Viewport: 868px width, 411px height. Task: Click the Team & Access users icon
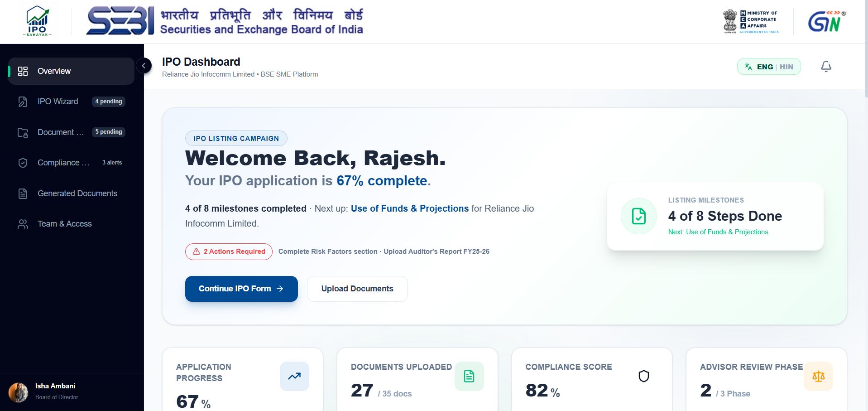coord(23,224)
